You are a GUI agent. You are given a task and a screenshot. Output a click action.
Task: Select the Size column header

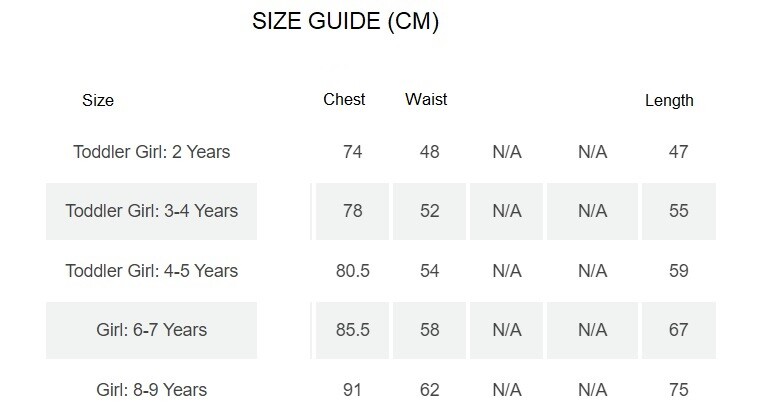98,100
